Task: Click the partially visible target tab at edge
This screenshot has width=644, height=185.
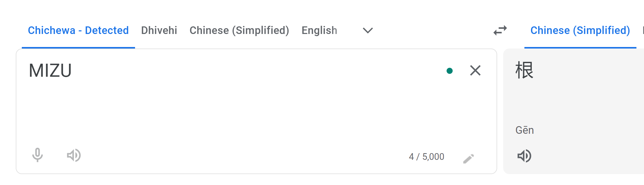Action: pos(643,30)
